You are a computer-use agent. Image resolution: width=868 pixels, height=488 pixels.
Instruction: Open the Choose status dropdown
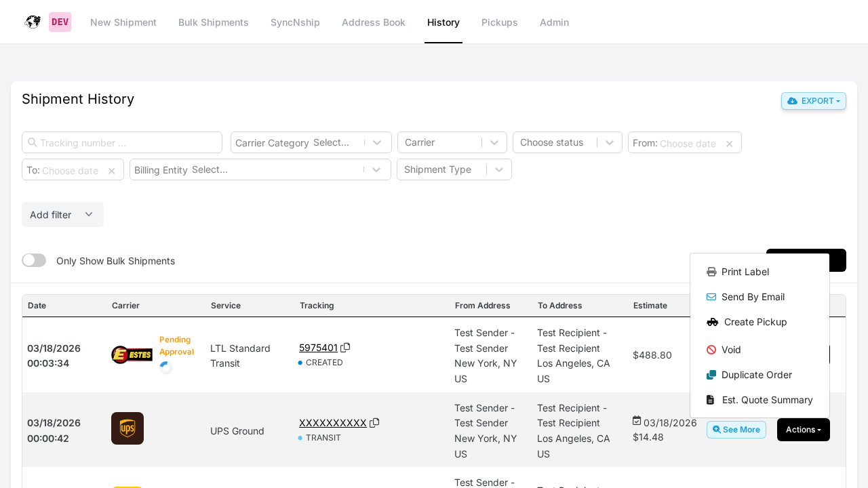coord(567,142)
